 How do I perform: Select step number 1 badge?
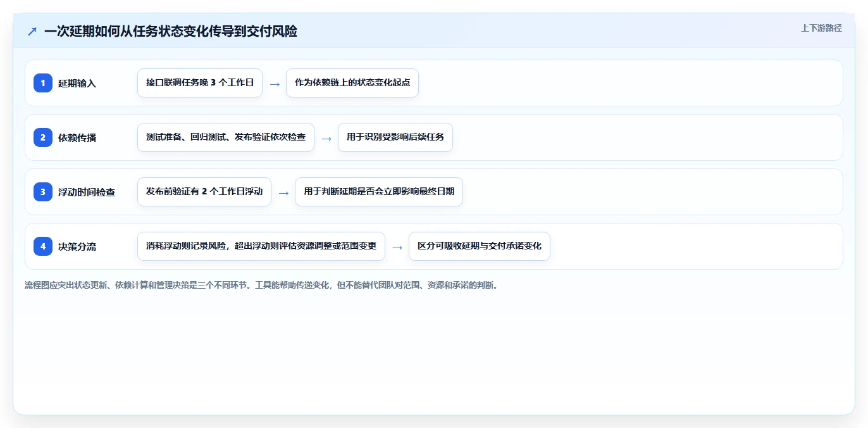pos(43,83)
